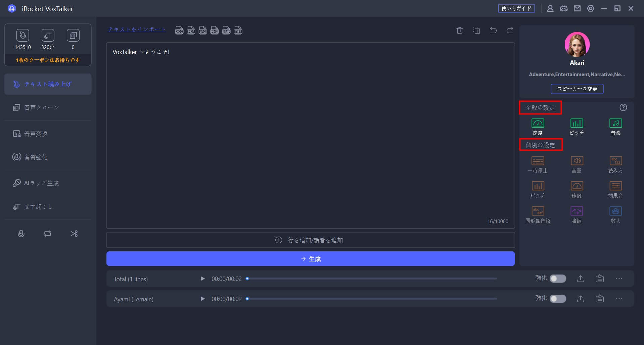The image size is (644, 345).
Task: Open 音楽 background music setting
Action: click(x=615, y=127)
